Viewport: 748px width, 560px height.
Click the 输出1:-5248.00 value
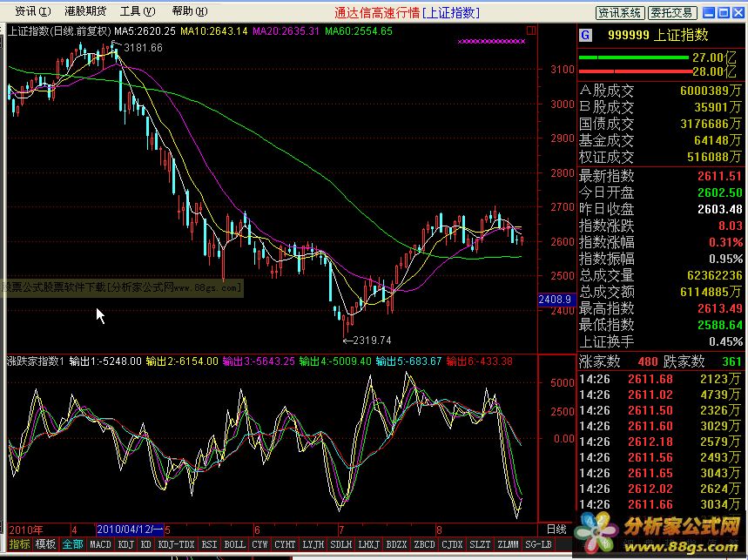tap(105, 361)
